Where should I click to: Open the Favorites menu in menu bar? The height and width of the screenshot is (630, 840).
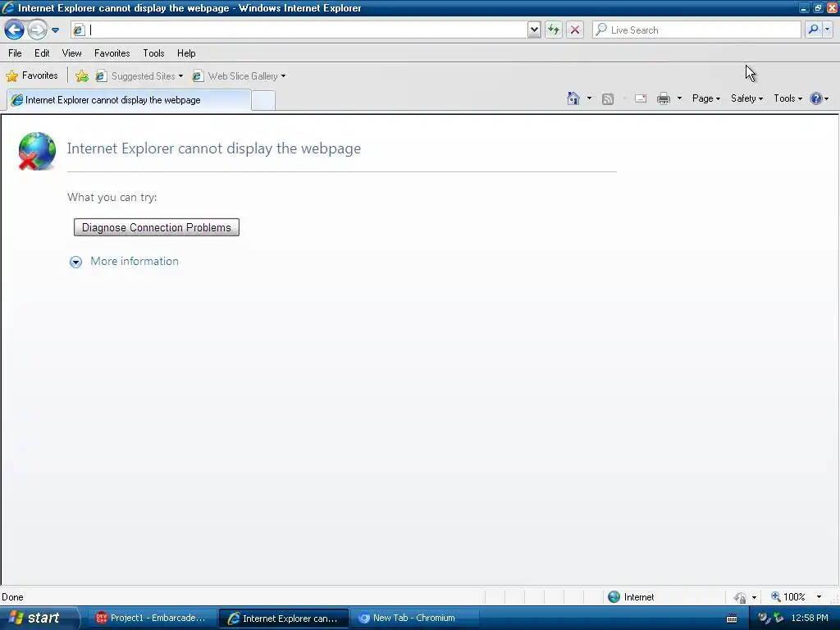112,53
